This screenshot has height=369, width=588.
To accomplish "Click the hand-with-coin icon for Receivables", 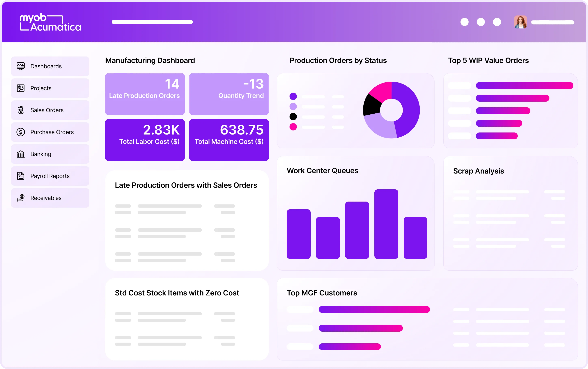I will [21, 198].
